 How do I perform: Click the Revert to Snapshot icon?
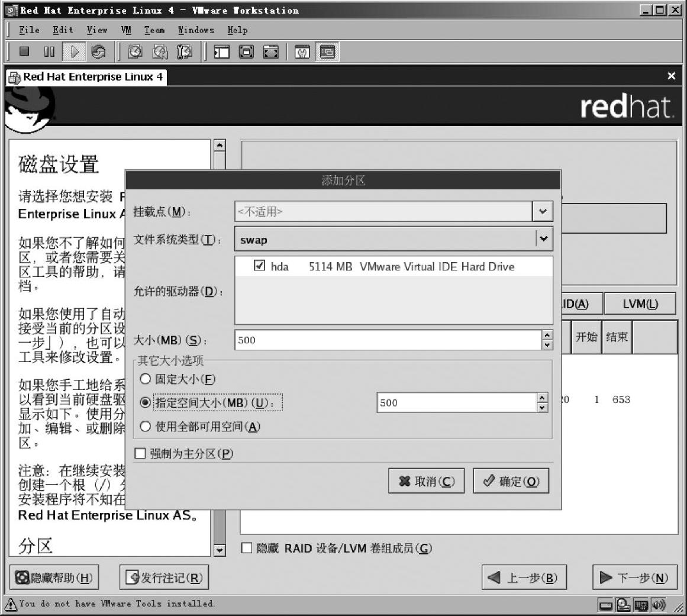pos(160,51)
